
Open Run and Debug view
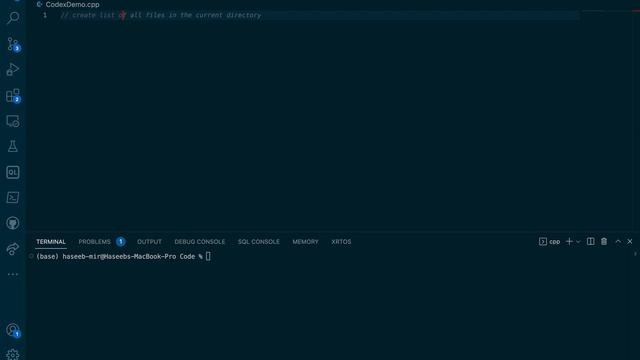pyautogui.click(x=13, y=69)
